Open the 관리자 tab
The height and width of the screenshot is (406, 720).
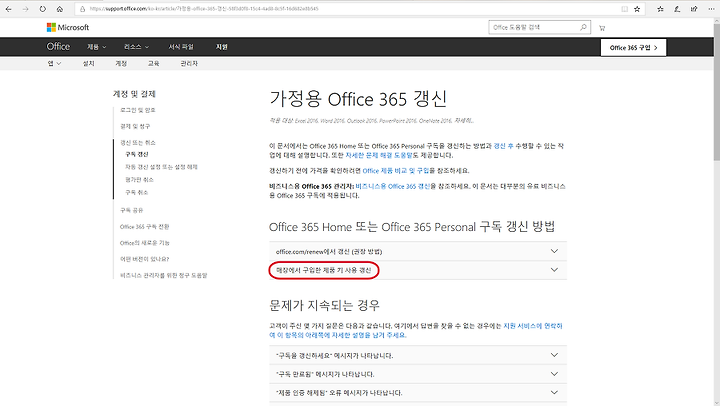point(189,63)
